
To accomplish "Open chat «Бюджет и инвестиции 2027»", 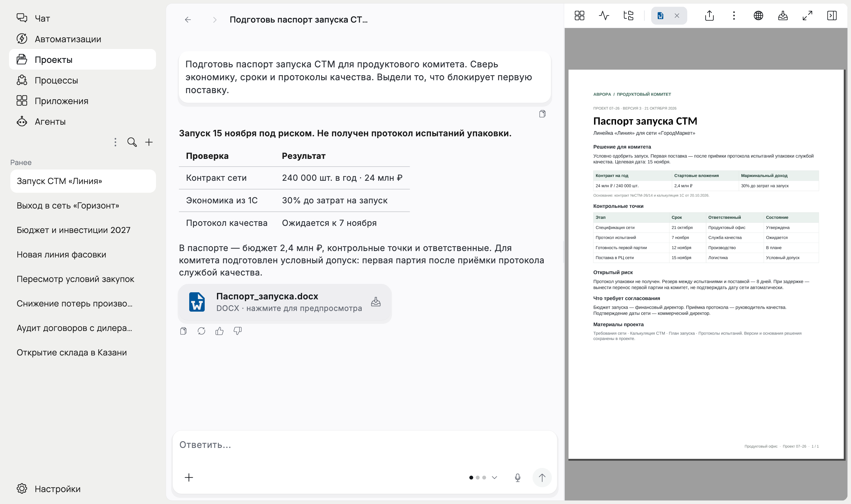I will click(x=83, y=230).
